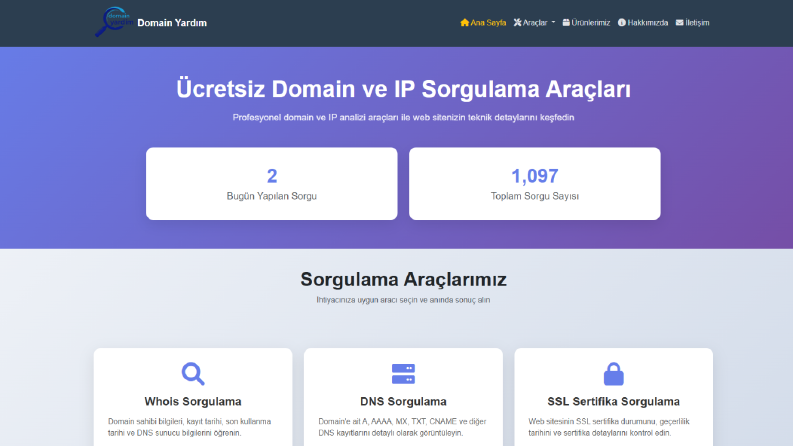Click the home icon beside Ana Sayfa
This screenshot has width=793, height=446.
[464, 23]
